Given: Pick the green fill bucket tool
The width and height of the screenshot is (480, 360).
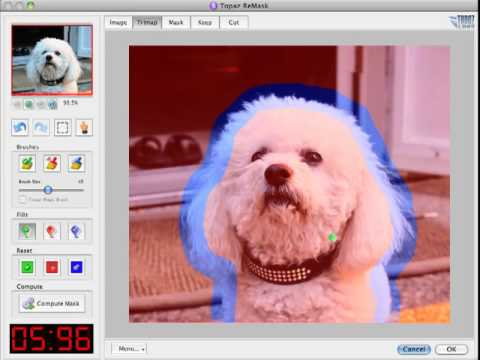Looking at the screenshot, I should [27, 231].
